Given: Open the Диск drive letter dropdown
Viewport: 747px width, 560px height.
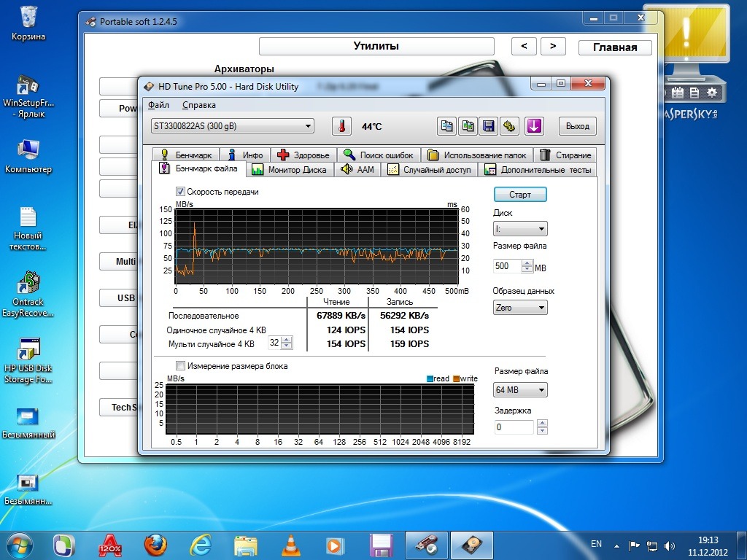Looking at the screenshot, I should click(x=519, y=228).
